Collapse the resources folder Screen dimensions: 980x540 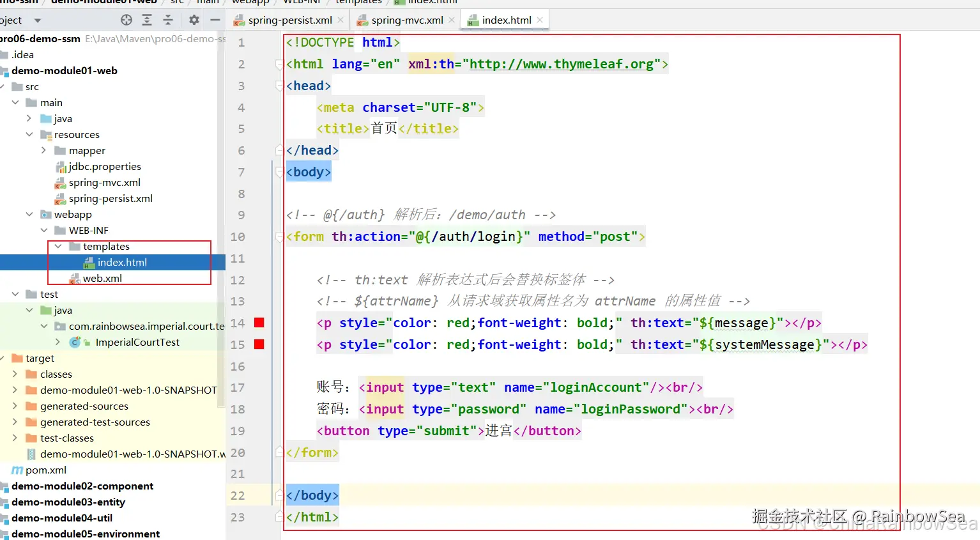coord(29,134)
